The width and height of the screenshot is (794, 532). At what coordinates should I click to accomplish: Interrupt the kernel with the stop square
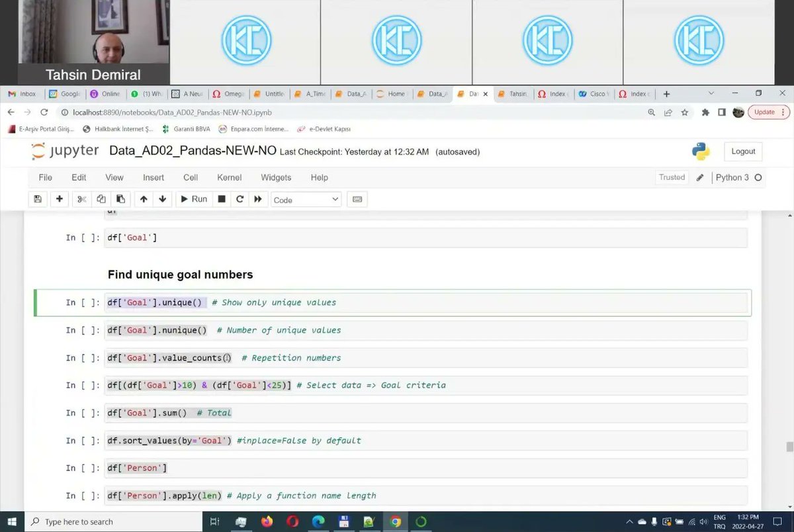(x=222, y=199)
